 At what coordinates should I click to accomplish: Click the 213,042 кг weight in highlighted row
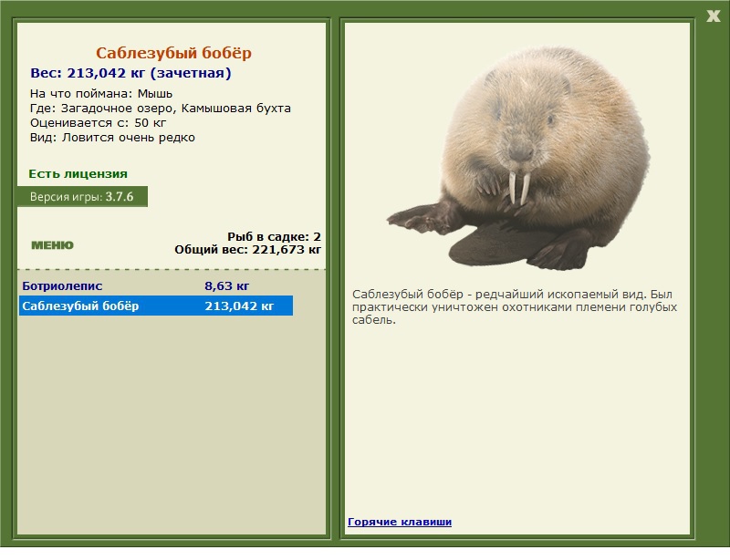[239, 306]
